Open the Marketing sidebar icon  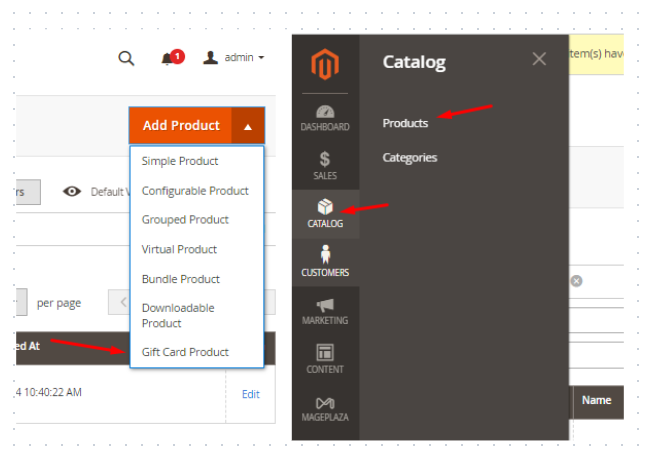[x=325, y=310]
